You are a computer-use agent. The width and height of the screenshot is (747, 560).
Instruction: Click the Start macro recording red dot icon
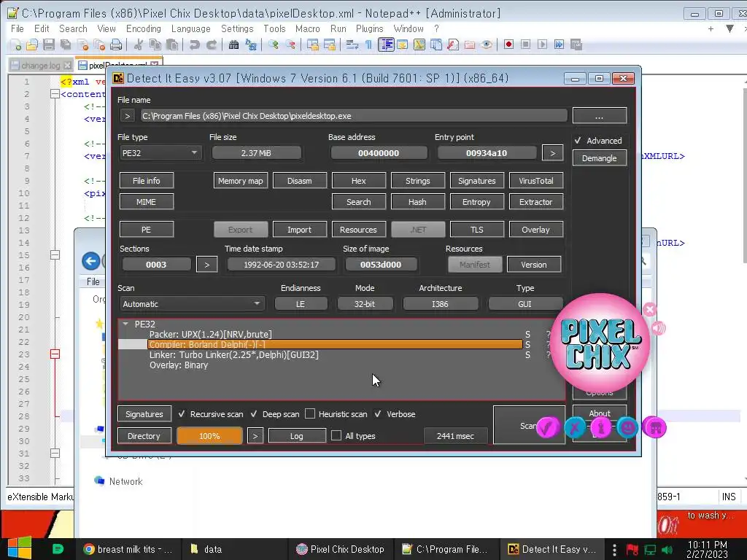click(x=508, y=44)
